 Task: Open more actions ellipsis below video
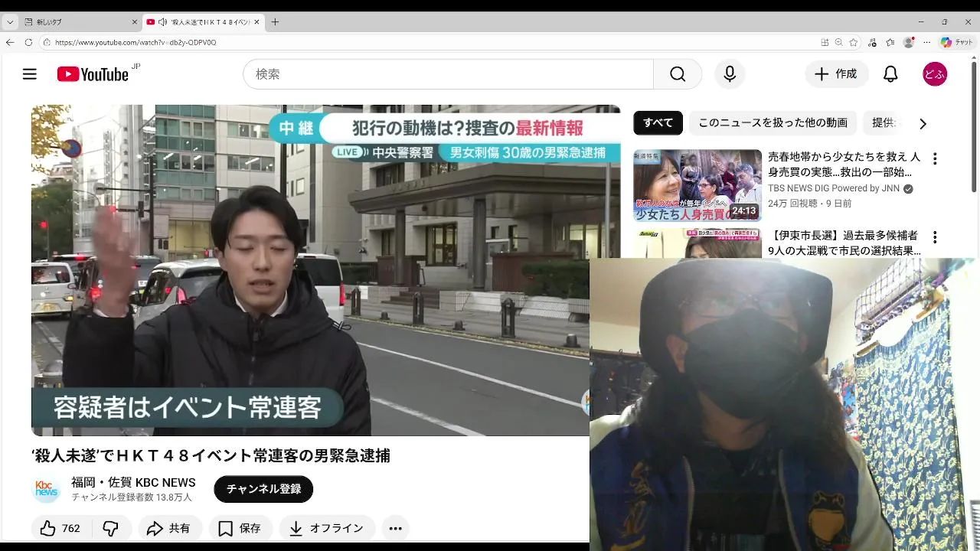point(395,528)
